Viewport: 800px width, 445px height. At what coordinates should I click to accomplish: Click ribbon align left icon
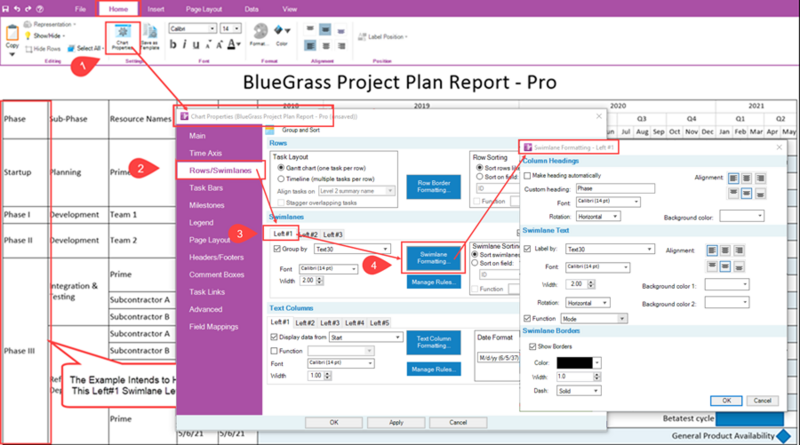pos(310,46)
